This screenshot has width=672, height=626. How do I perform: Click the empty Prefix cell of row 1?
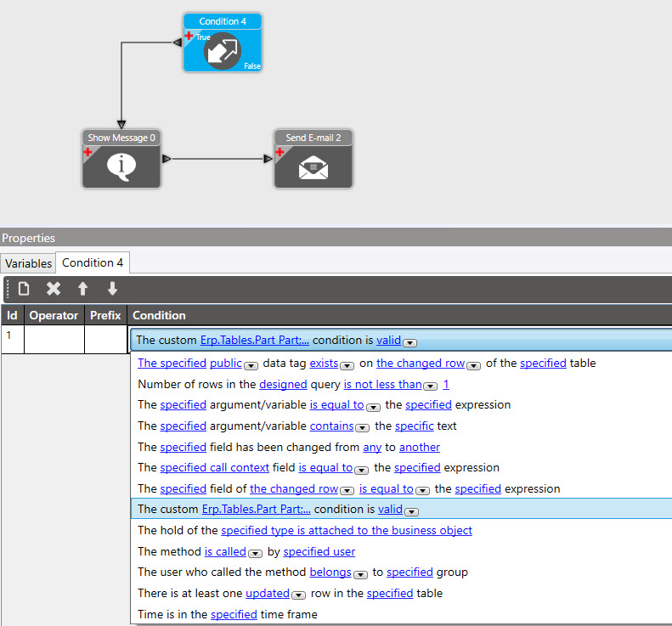coord(106,340)
